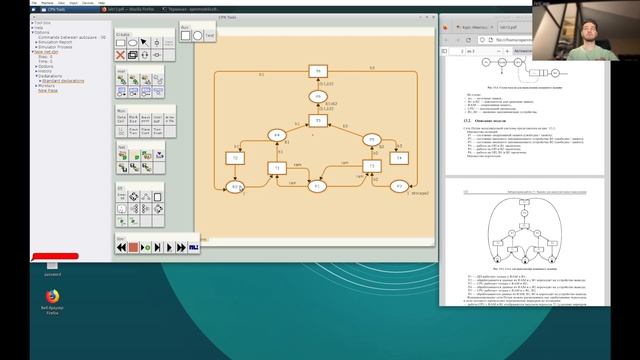
Task: Click place P3 at bottom right
Action: tap(399, 186)
